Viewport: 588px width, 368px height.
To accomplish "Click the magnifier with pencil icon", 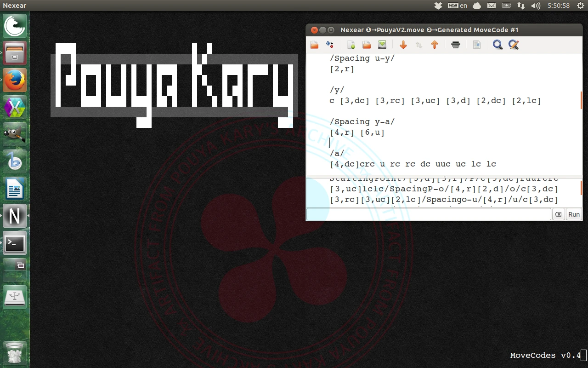I will pos(514,45).
